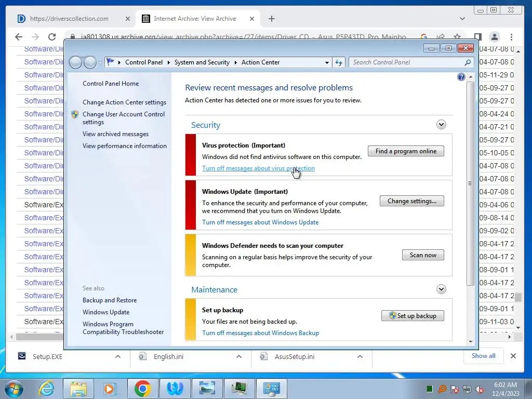
Task: Expand the breadcrumb arrow after Control Panel
Action: tap(169, 62)
